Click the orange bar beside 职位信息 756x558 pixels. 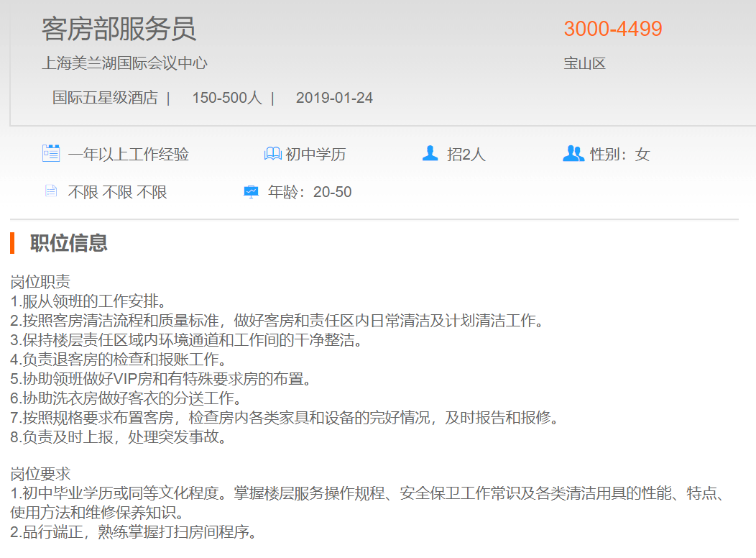[x=12, y=243]
